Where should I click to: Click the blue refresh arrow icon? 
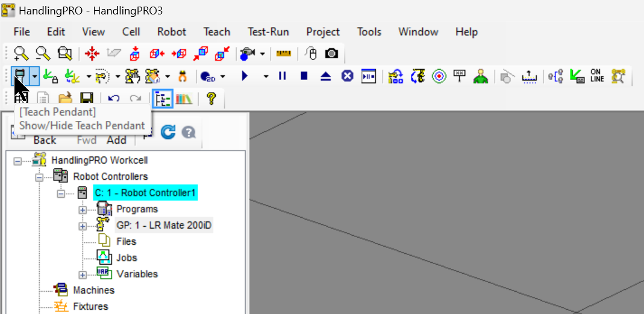click(167, 132)
